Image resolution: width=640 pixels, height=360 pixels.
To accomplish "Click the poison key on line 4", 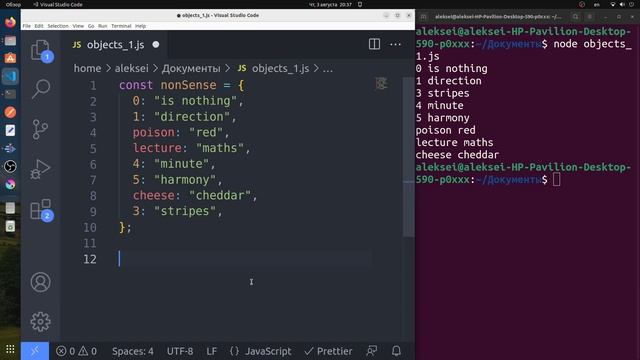I will tap(153, 133).
